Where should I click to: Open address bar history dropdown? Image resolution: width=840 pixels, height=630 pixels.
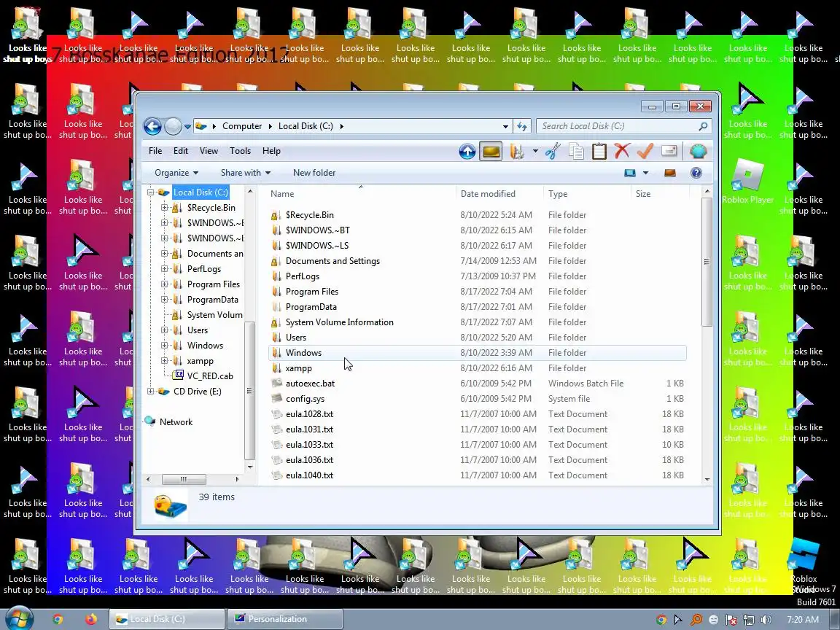coord(505,126)
